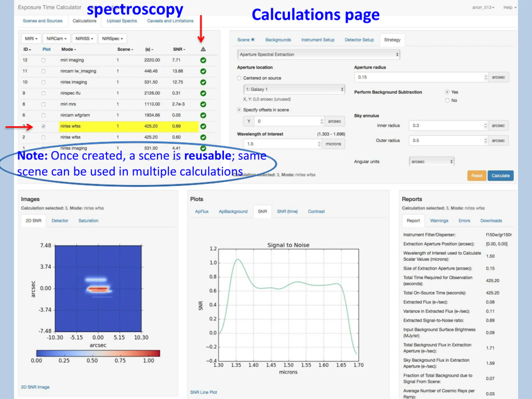Screen dimensions: 532x399
Task: Click green check icon for niriss imaging row 10
Action: point(203,82)
